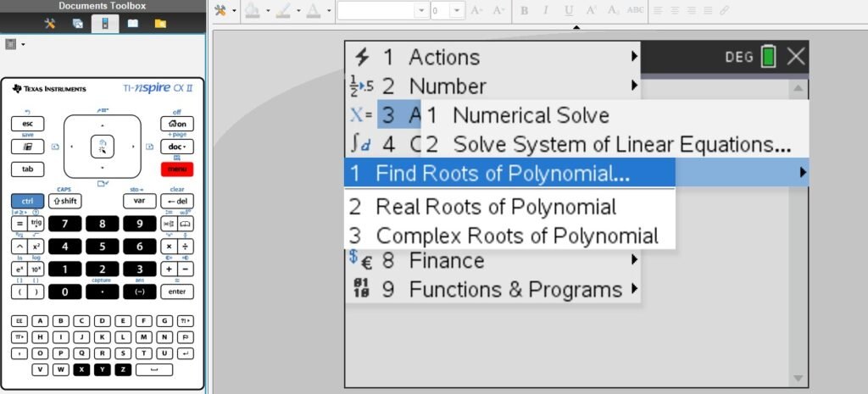Toggle underline formatting
Image resolution: width=868 pixels, height=394 pixels.
click(x=568, y=10)
